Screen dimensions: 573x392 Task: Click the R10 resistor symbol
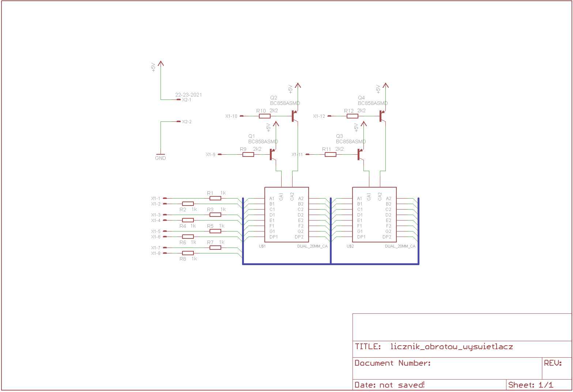click(265, 116)
